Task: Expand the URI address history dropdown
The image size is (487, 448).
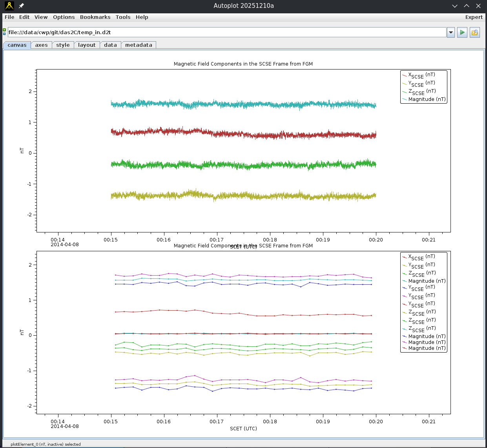Action: pyautogui.click(x=451, y=33)
